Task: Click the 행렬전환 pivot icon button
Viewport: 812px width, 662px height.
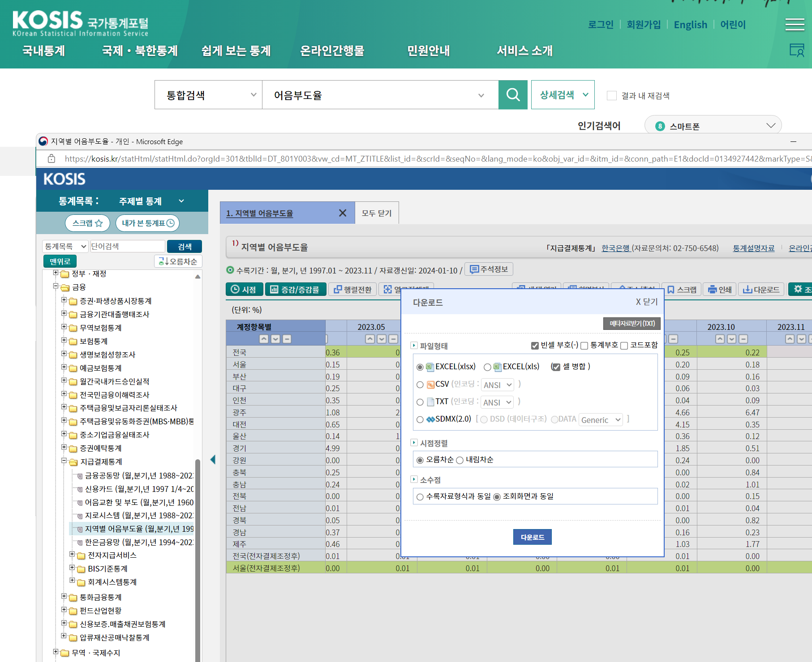Action: [x=353, y=290]
